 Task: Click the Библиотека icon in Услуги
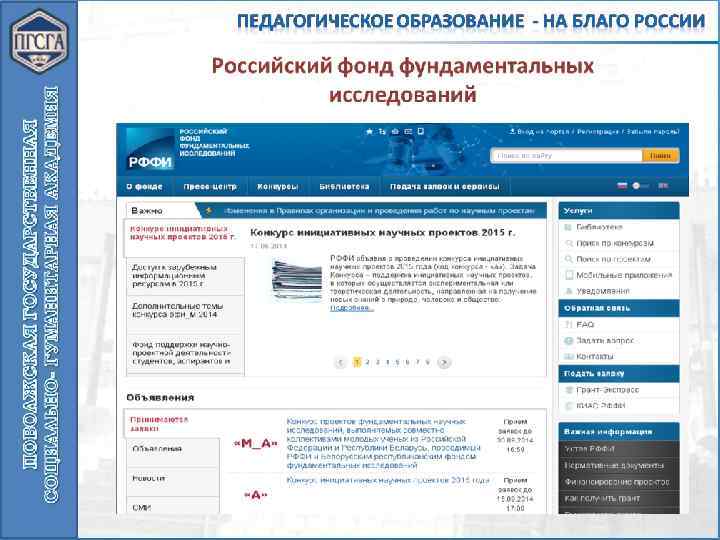pyautogui.click(x=568, y=227)
